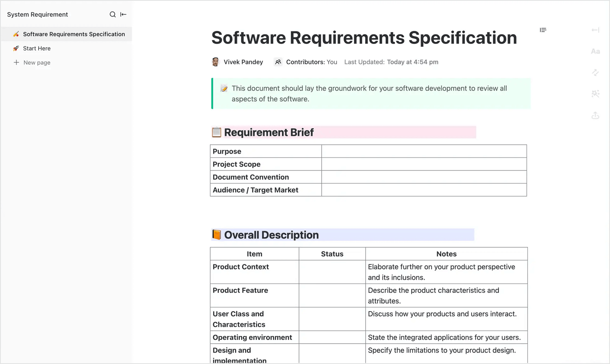Image resolution: width=610 pixels, height=364 pixels.
Task: Click the relationships arrows icon on right rail
Action: (x=595, y=72)
